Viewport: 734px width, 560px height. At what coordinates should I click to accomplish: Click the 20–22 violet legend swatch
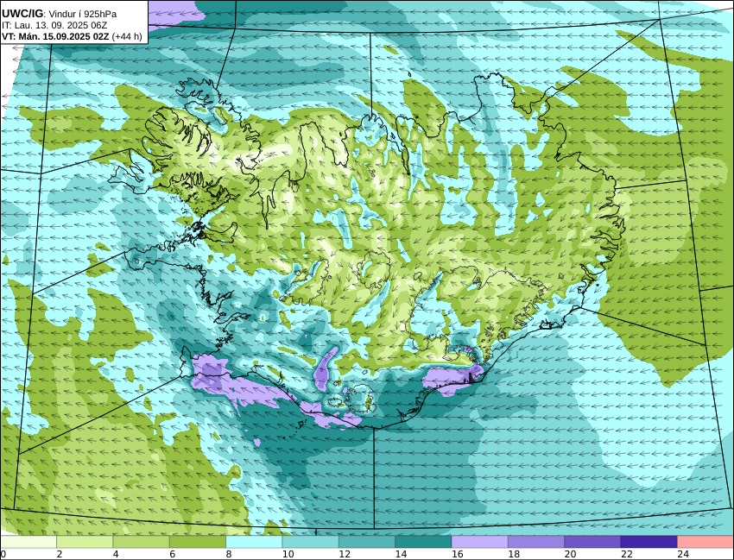[592, 542]
